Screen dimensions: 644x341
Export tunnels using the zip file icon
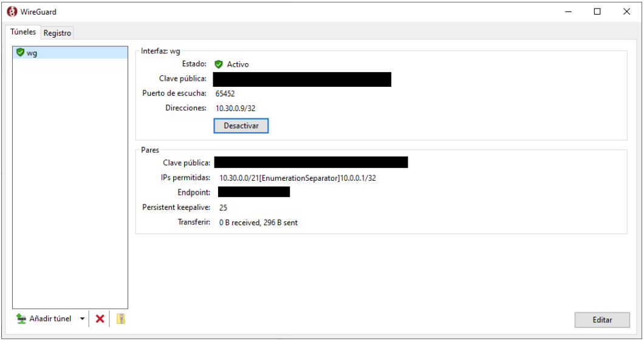[x=120, y=319]
